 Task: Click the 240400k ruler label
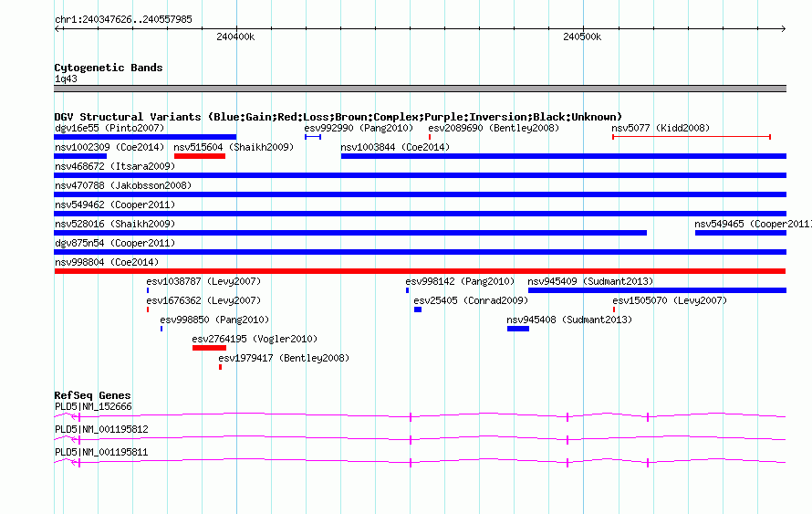(235, 37)
